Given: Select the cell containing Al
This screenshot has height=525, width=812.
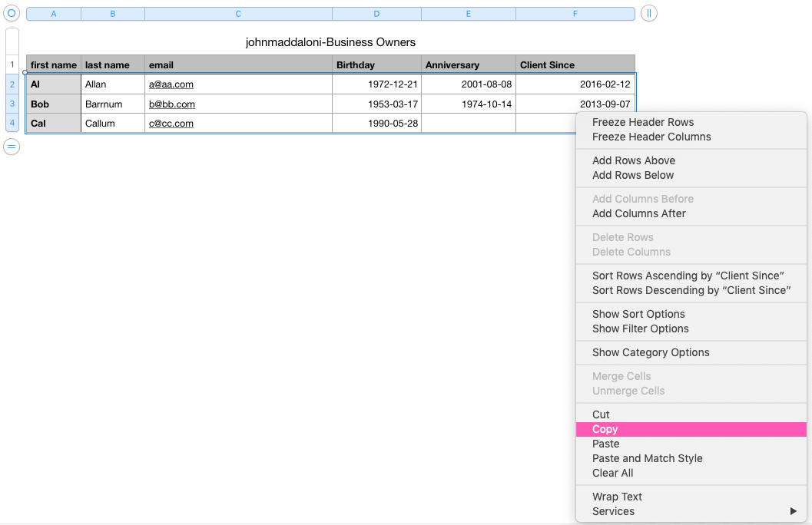Looking at the screenshot, I should 54,84.
